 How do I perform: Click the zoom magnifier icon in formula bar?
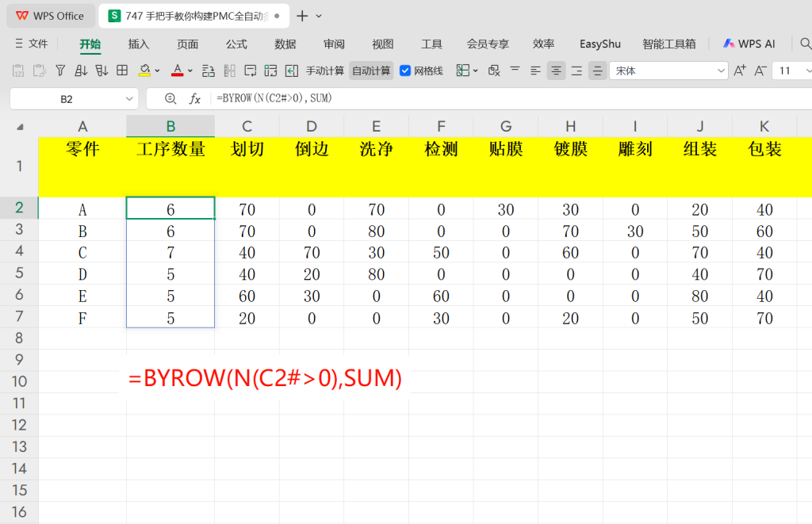pyautogui.click(x=170, y=98)
